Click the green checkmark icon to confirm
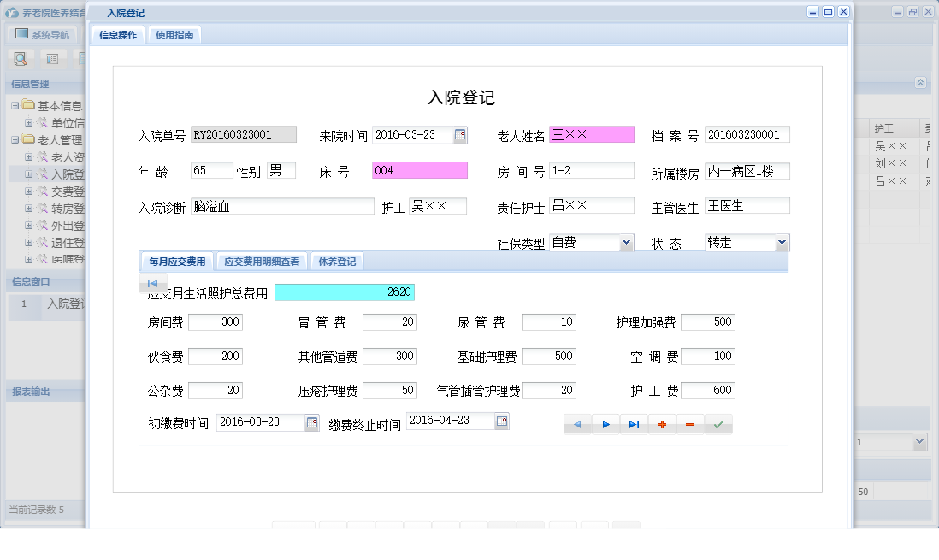 pos(718,423)
